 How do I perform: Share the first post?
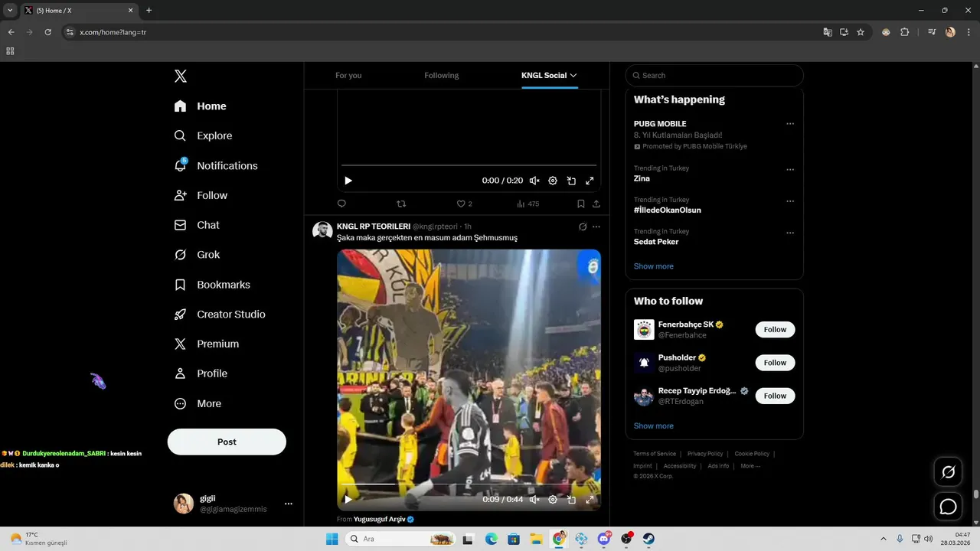[596, 204]
